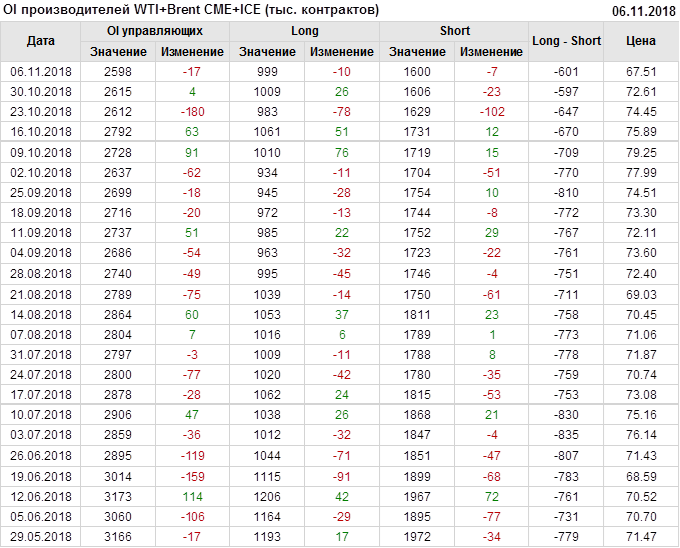The height and width of the screenshot is (548, 680).
Task: Click the price cell showing 79.25
Action: point(641,153)
